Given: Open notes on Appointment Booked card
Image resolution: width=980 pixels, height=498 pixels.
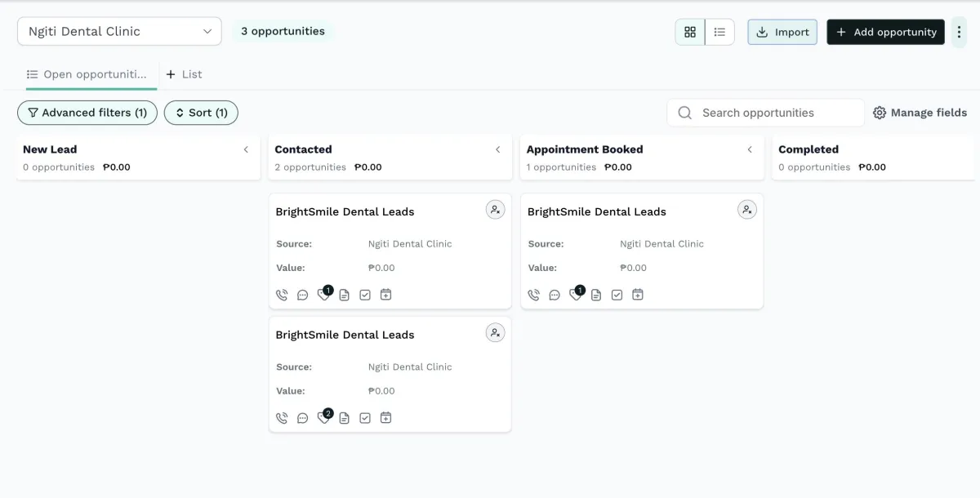Looking at the screenshot, I should pos(596,295).
